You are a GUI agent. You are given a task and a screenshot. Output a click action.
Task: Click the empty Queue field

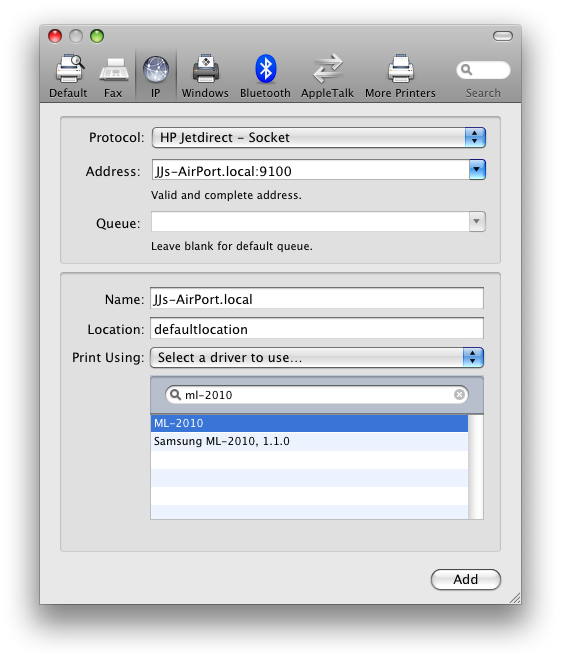[x=310, y=221]
